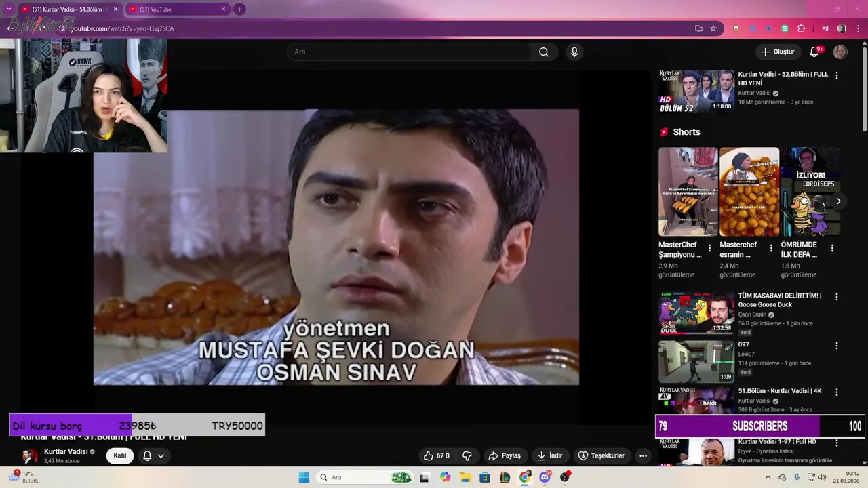Bookmark this page with the star icon
This screenshot has width=868, height=488.
pyautogui.click(x=713, y=28)
